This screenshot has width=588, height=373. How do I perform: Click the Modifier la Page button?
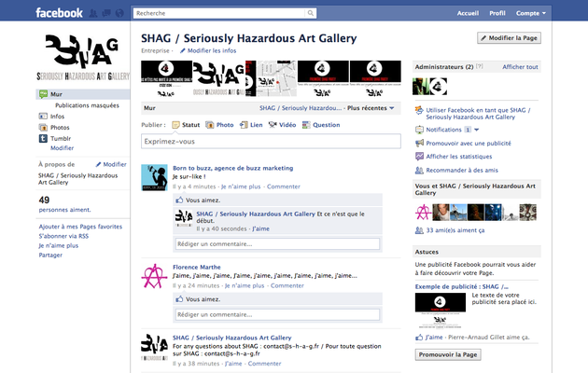[509, 38]
